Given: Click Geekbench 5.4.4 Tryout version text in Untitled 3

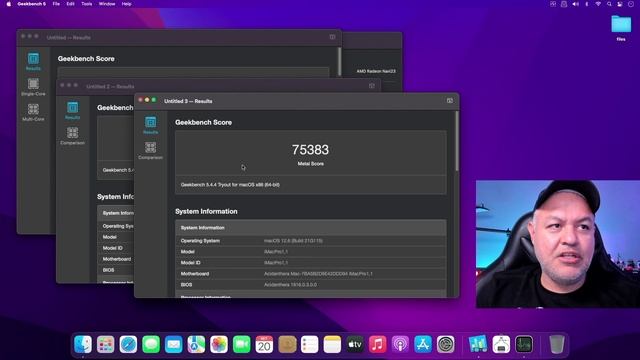Looking at the screenshot, I should tap(230, 185).
